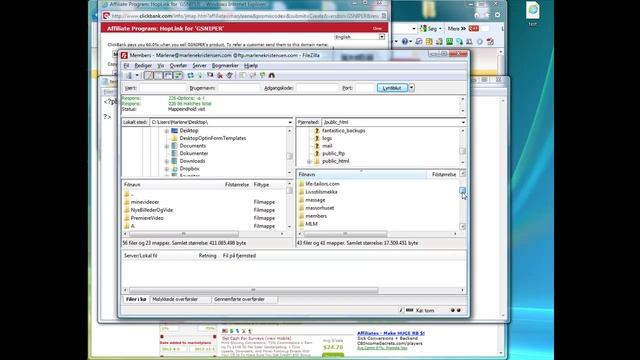Viewport: 640px width, 360px height.
Task: Open the remote site path dropdown
Action: pyautogui.click(x=463, y=122)
